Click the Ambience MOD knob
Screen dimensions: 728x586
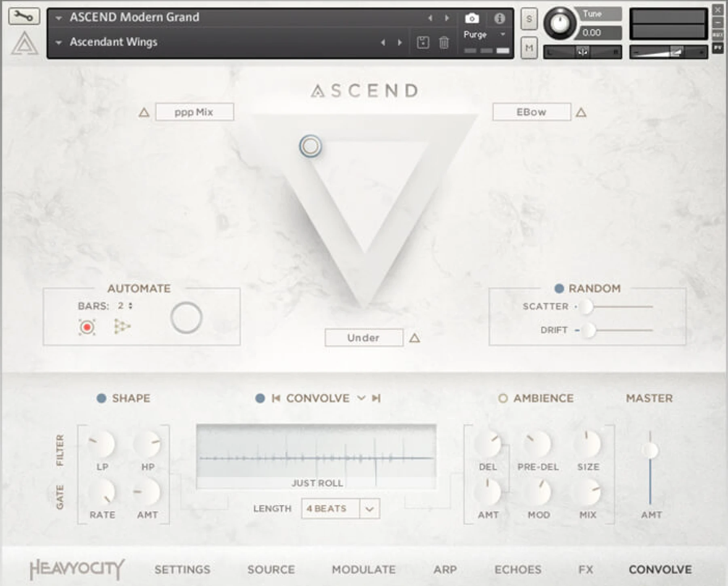(538, 492)
